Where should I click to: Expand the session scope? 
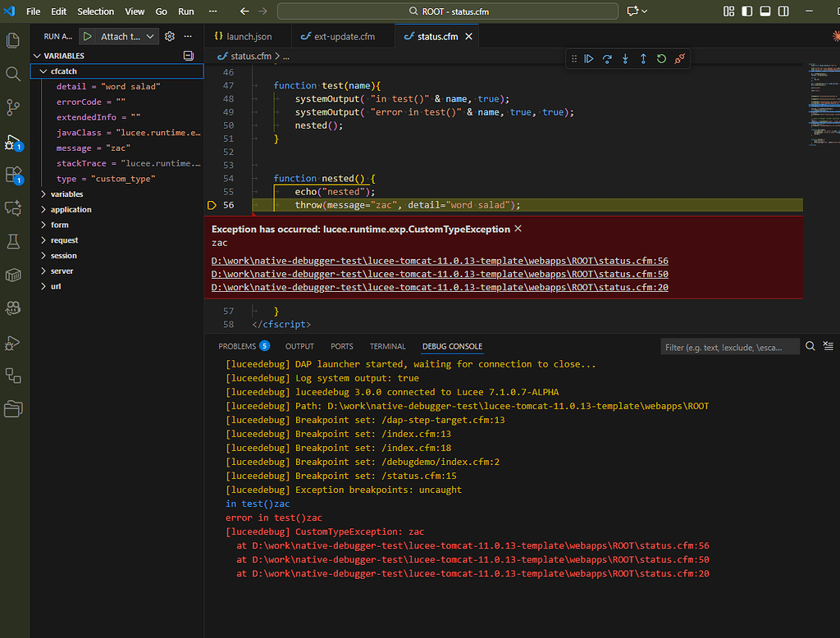pyautogui.click(x=43, y=256)
